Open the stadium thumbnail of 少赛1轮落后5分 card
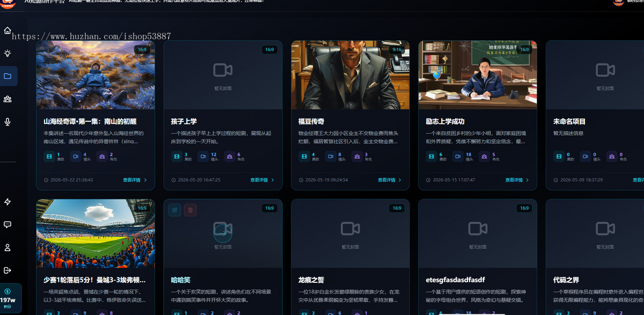Screen dimensions: 644x315 point(96,233)
